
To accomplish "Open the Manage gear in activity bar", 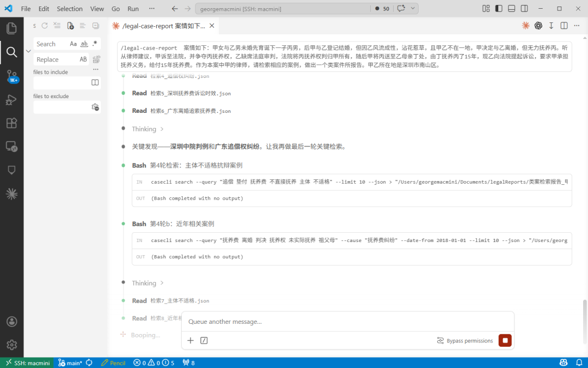I will 11,345.
